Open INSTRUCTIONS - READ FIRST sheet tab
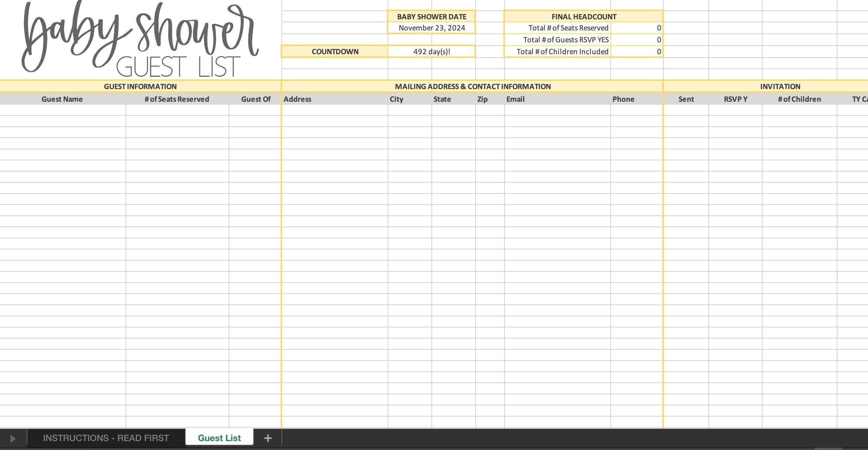The image size is (868, 450). click(x=106, y=438)
